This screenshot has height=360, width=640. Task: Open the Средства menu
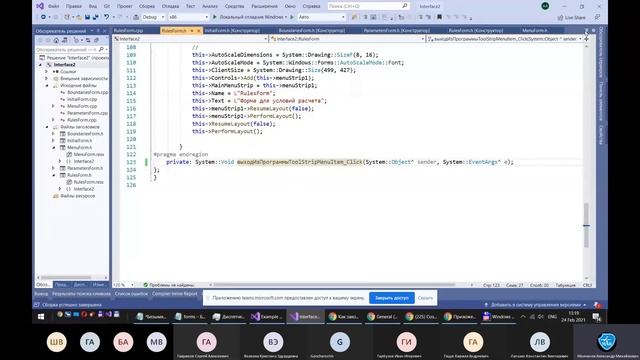click(x=234, y=6)
